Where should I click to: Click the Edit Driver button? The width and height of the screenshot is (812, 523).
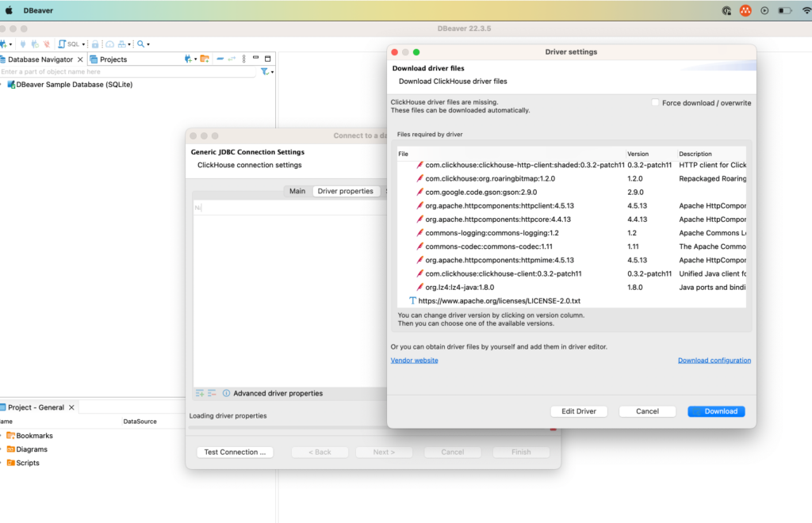(x=579, y=411)
